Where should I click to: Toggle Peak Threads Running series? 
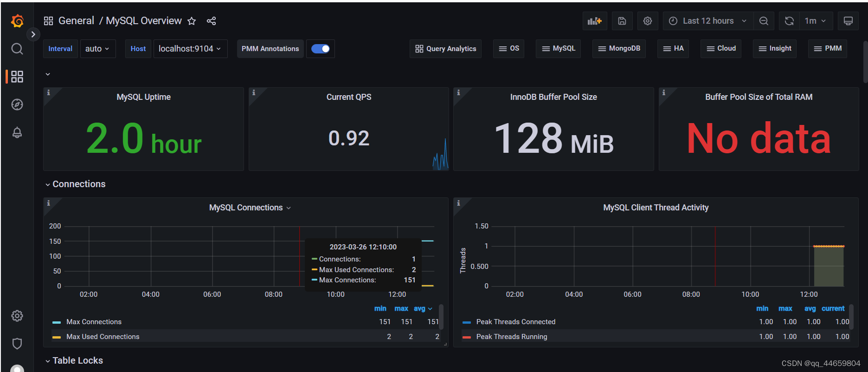point(511,337)
